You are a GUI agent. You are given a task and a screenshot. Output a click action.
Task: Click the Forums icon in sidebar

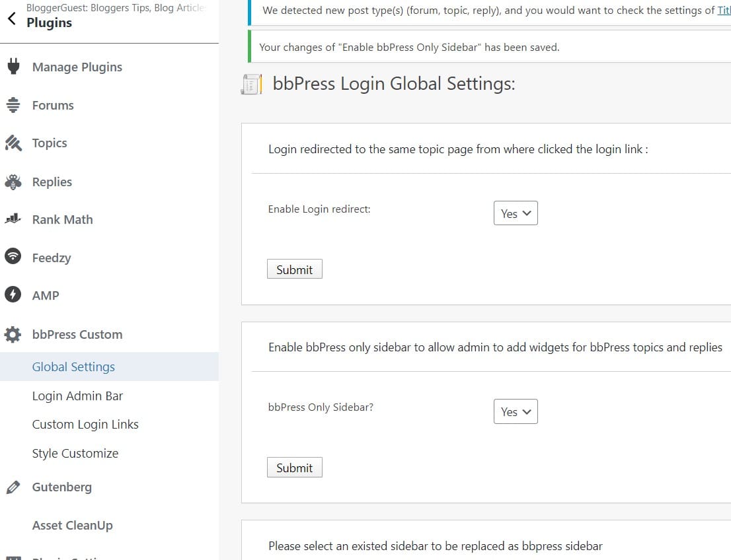pos(13,105)
